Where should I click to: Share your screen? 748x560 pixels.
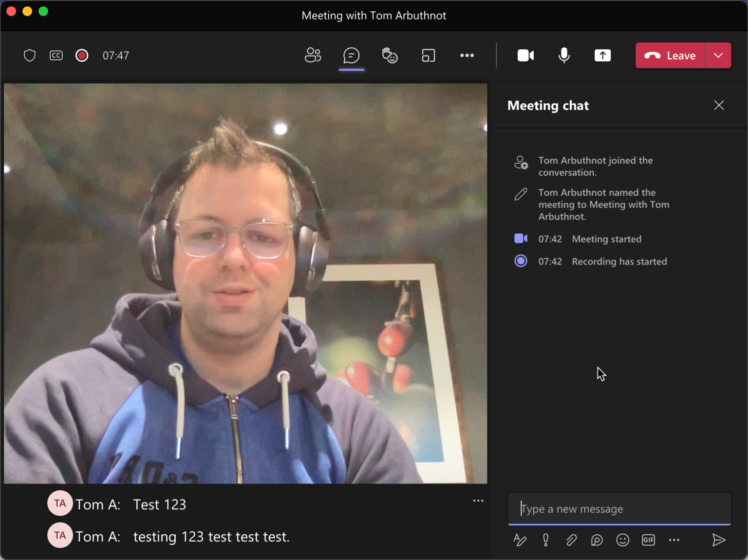(602, 56)
